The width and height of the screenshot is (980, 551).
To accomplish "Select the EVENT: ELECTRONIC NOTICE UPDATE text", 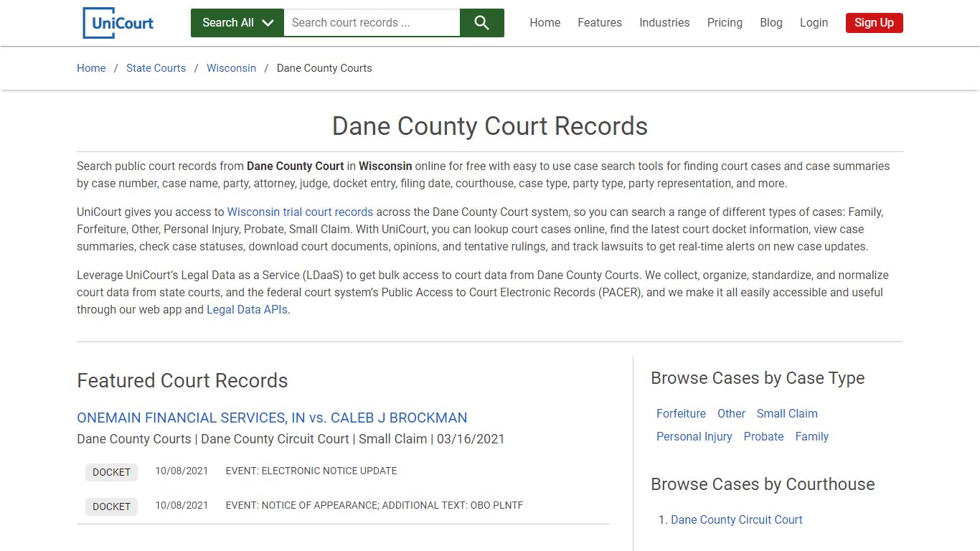I will (x=311, y=471).
